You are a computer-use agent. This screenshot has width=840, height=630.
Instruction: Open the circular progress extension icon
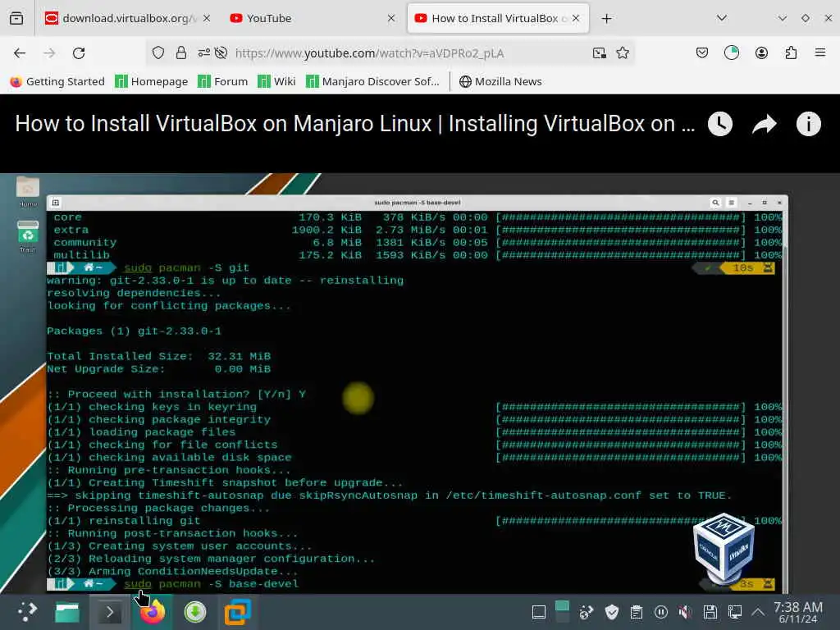coord(731,53)
